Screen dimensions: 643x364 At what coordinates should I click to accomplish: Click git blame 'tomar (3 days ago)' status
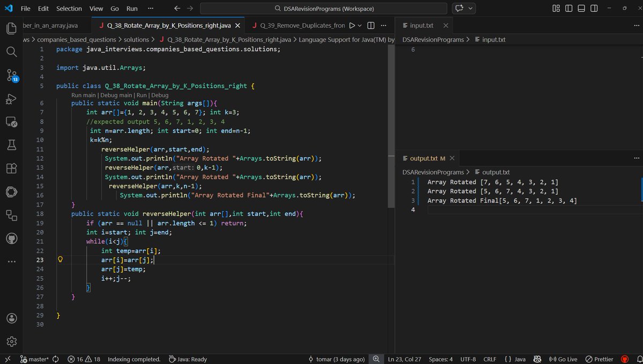coord(337,359)
